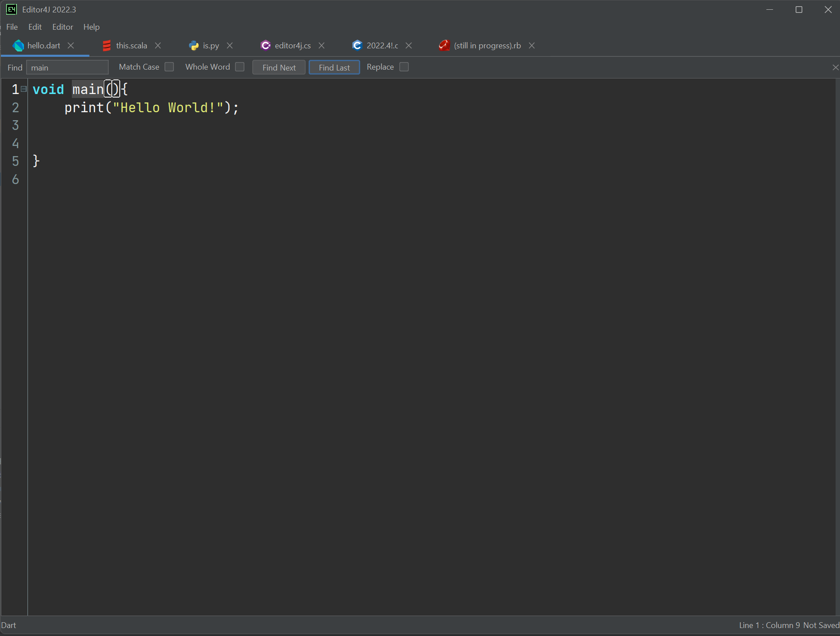The image size is (840, 636).
Task: Open the File menu
Action: coord(12,27)
